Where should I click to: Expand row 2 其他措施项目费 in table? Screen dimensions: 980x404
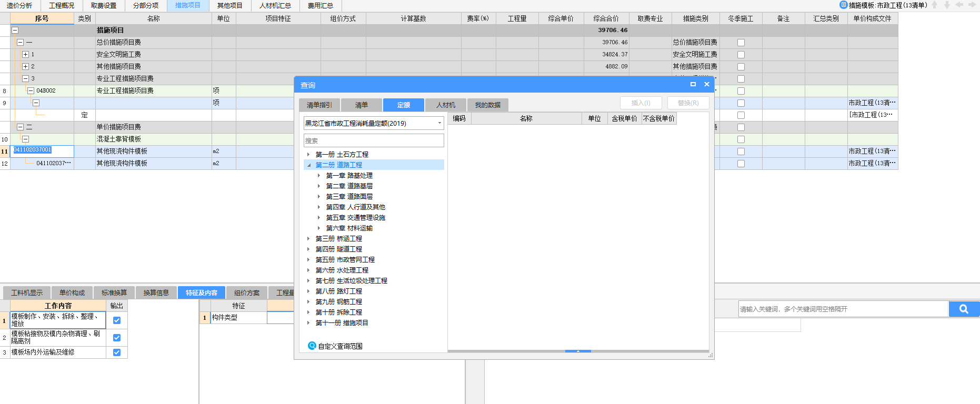[x=25, y=66]
